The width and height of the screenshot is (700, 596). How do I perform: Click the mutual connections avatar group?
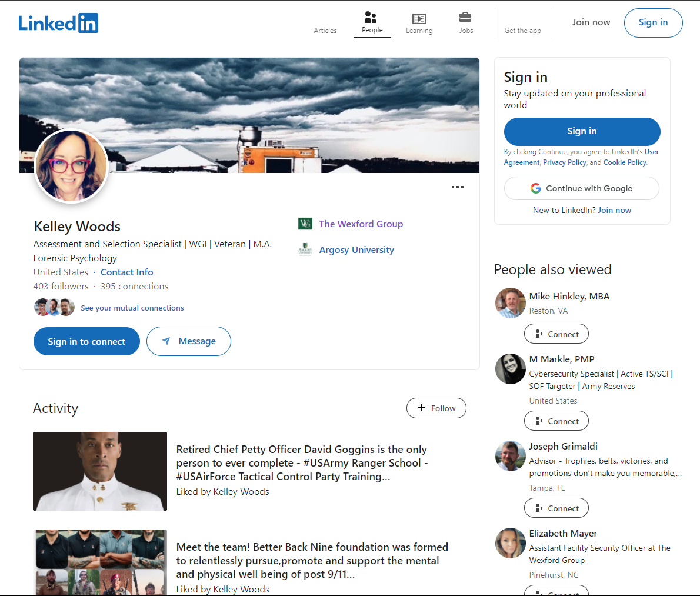[x=54, y=307]
